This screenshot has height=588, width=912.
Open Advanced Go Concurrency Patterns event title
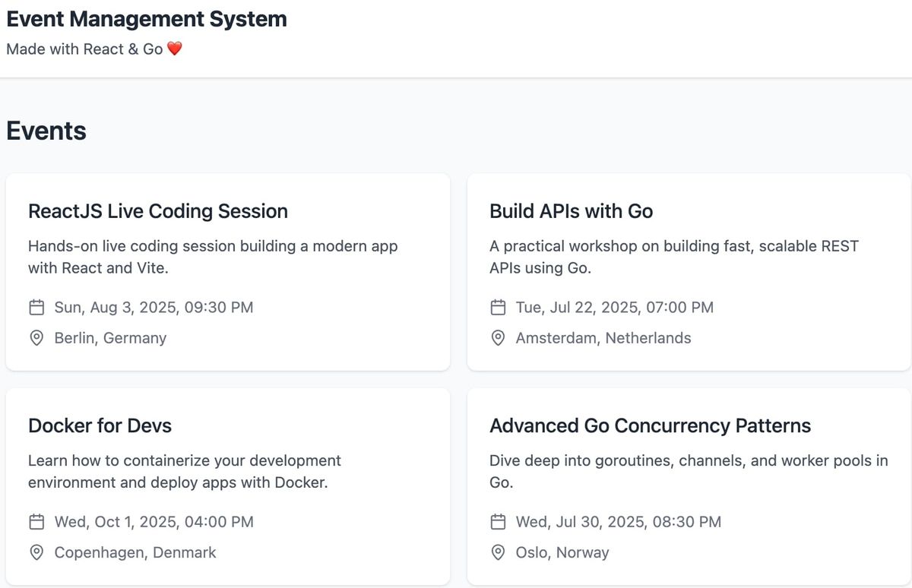point(650,425)
